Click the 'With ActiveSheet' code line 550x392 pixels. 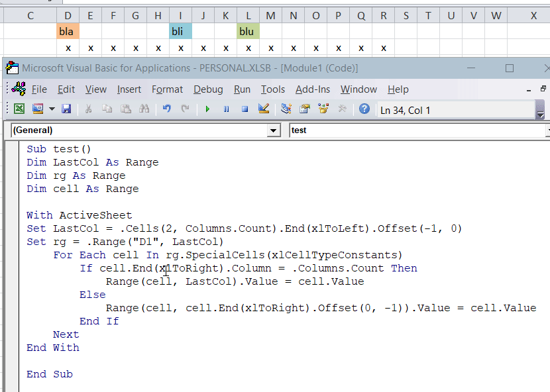click(80, 215)
